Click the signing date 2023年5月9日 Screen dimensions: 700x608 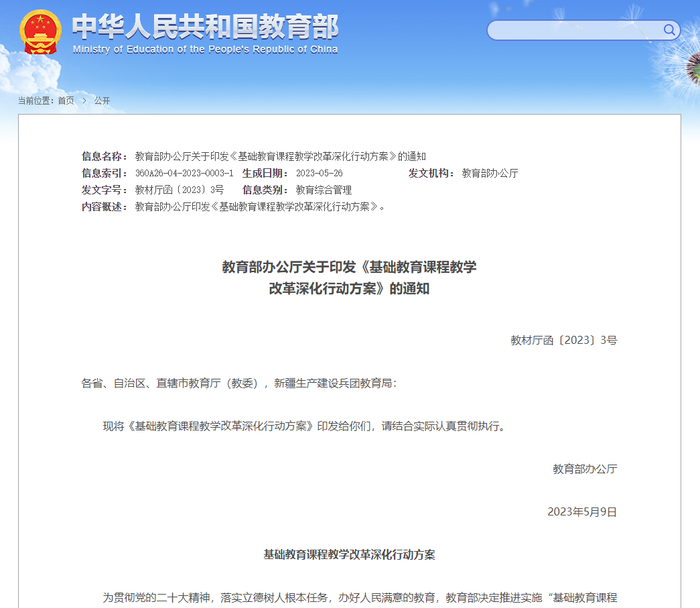coord(581,511)
